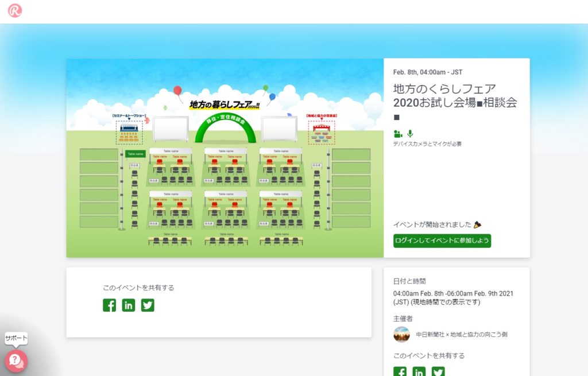588x376 pixels.
Task: Click the サポート tooltip label
Action: point(16,338)
